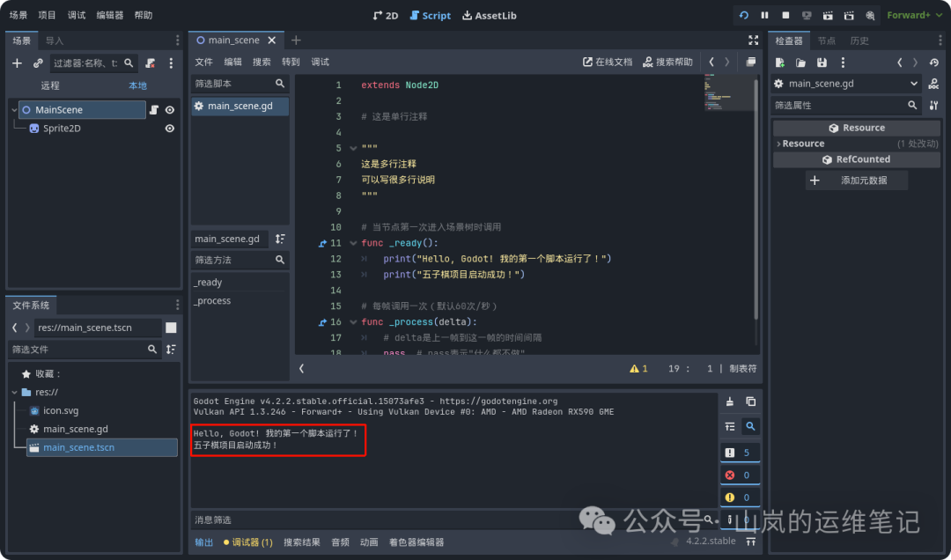This screenshot has height=560, width=951.
Task: Create a new resource in the Inspector
Action: click(x=778, y=62)
